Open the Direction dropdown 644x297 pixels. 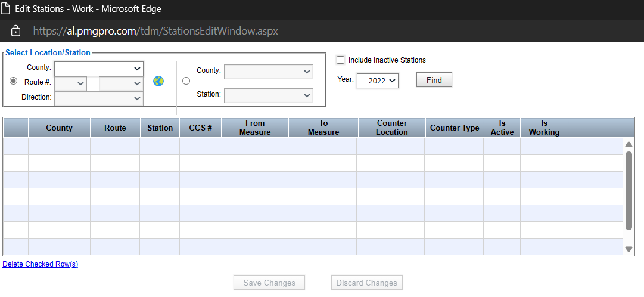[99, 99]
